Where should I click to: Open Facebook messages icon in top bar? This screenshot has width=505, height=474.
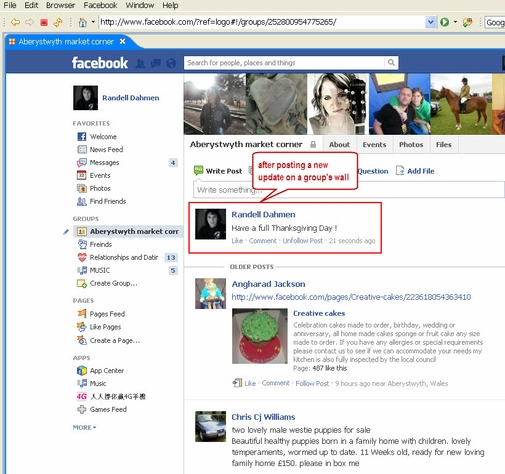pos(156,63)
